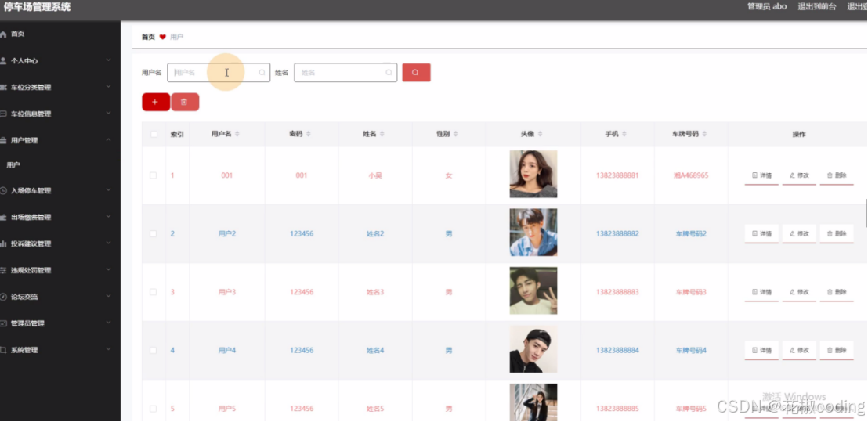This screenshot has width=868, height=422.
Task: Click the clock icon beside 入场停车管理
Action: tap(3, 191)
